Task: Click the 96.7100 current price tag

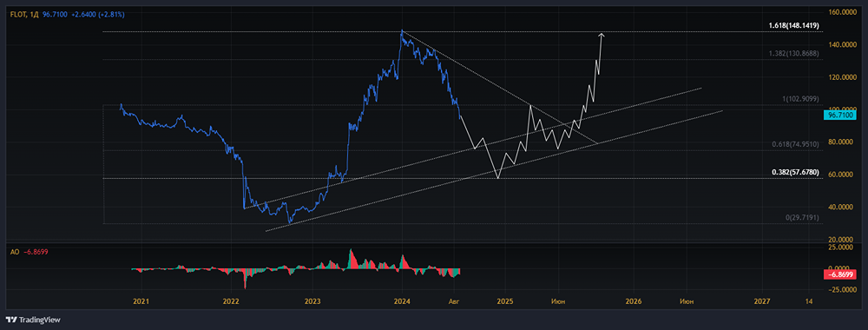Action: [839, 115]
